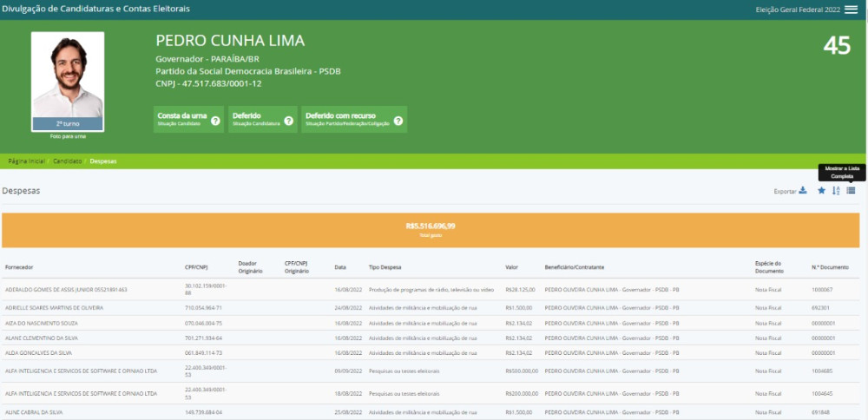Click the Divulgação de Candidaturas site title
This screenshot has width=868, height=420.
(95, 10)
